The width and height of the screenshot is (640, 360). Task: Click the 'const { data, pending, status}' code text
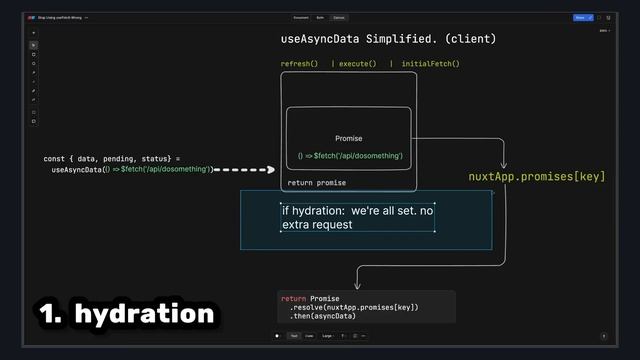tap(111, 159)
